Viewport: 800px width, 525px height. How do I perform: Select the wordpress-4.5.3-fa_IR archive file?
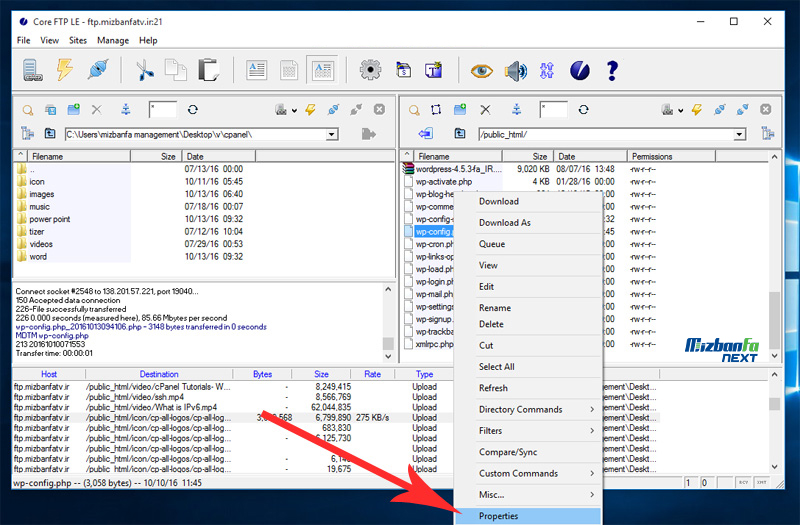(459, 169)
